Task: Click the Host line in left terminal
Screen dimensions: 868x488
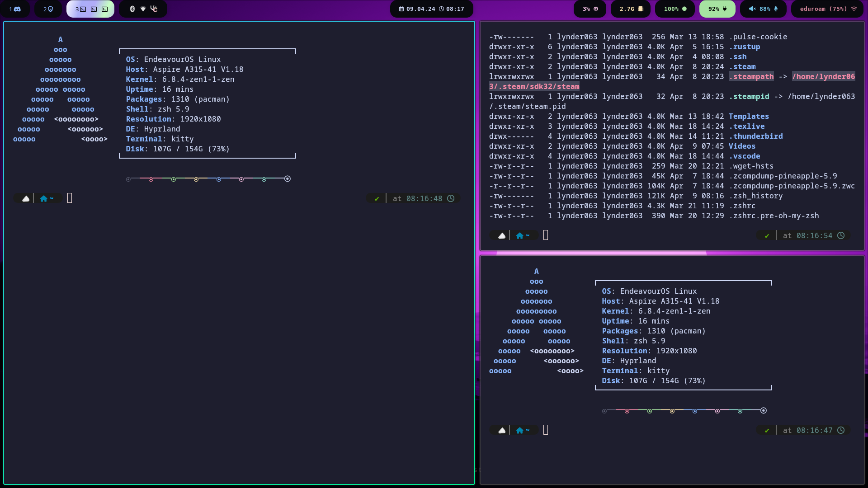Action: (x=184, y=69)
